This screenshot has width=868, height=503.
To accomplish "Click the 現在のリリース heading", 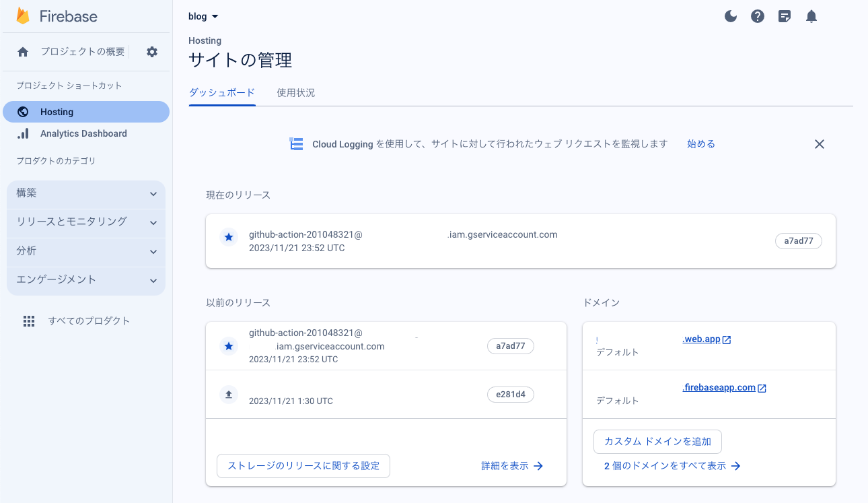I will tap(238, 195).
